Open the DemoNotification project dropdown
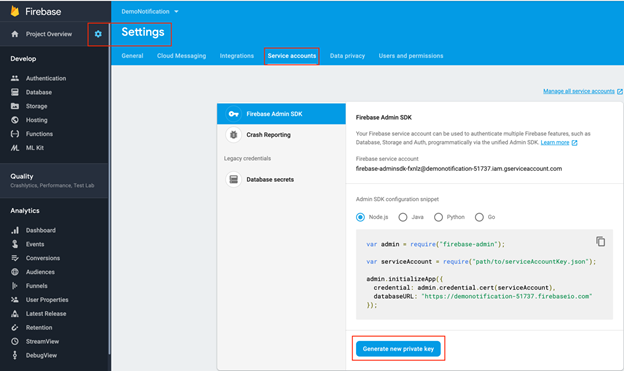This screenshot has width=624, height=371. point(150,12)
